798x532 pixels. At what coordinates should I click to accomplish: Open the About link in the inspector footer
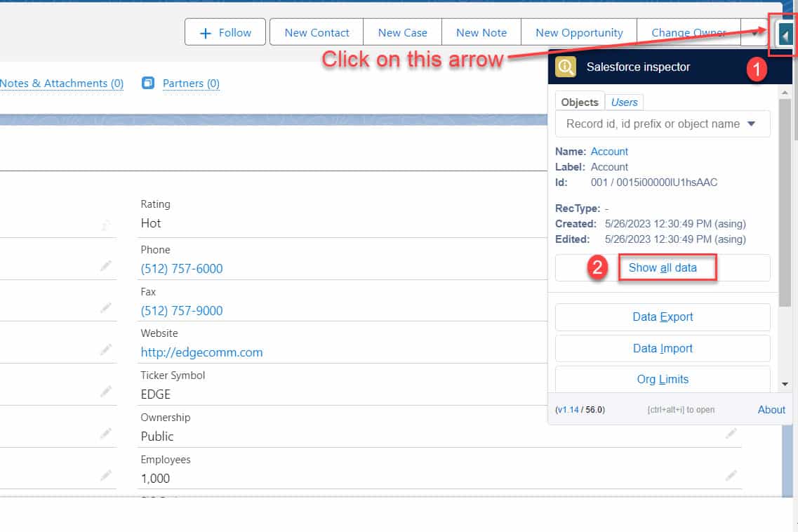click(771, 409)
